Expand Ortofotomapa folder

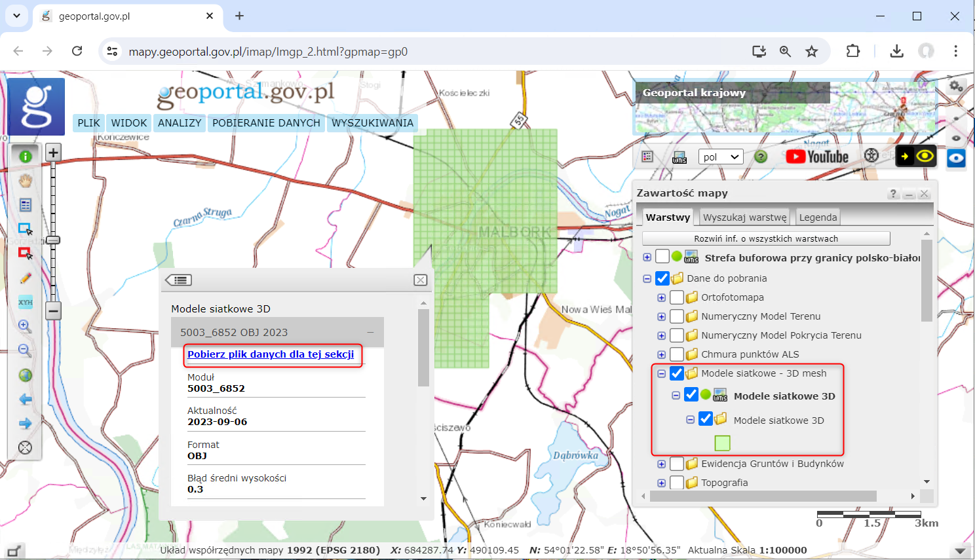click(x=662, y=297)
